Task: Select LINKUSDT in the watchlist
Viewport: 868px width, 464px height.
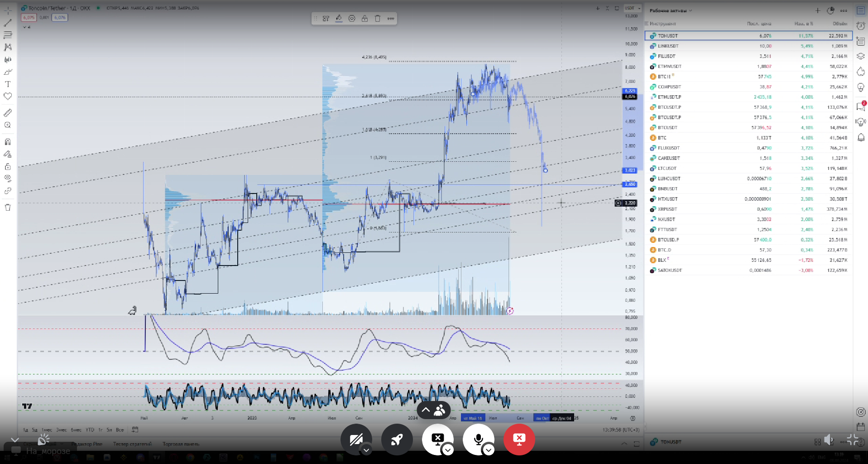Action: 668,46
